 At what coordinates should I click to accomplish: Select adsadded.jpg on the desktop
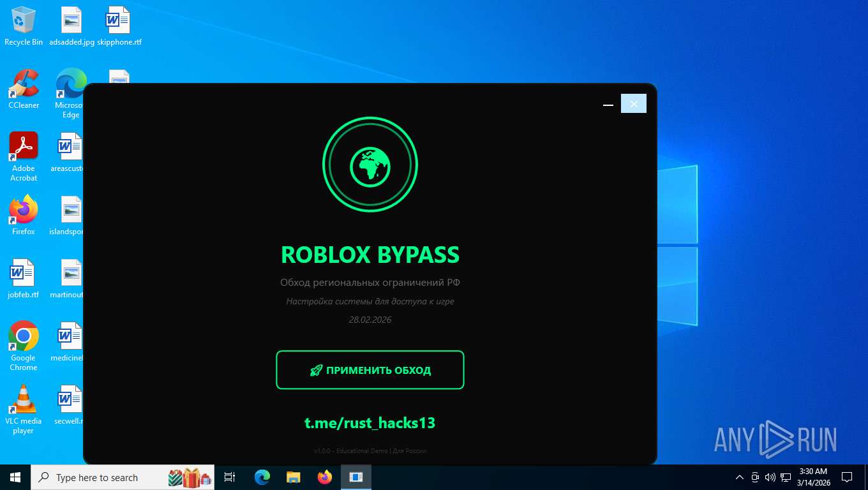[71, 26]
